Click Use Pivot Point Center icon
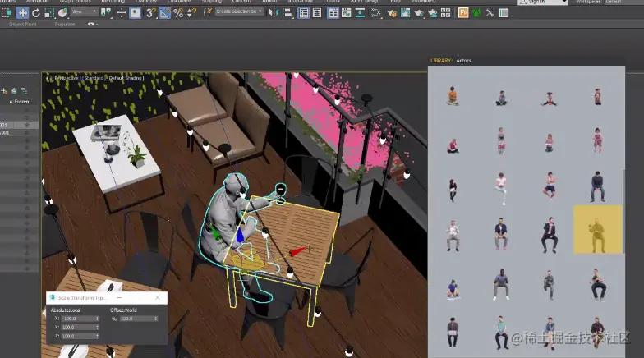The height and width of the screenshot is (358, 644). [106, 13]
